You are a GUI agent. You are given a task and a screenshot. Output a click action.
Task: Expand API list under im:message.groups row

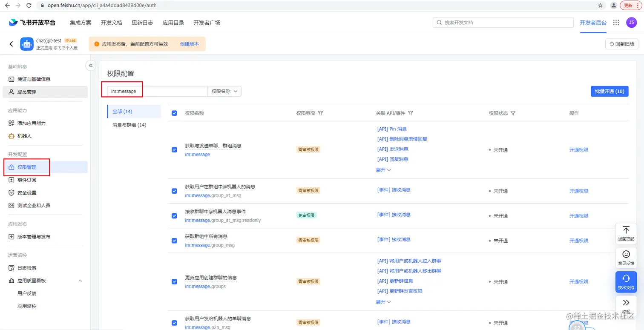point(383,301)
